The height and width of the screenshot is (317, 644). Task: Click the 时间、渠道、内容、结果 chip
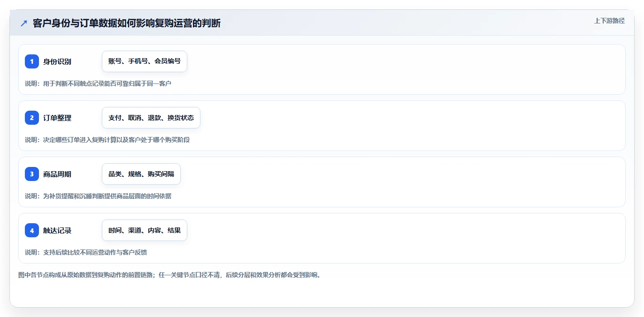tap(145, 230)
